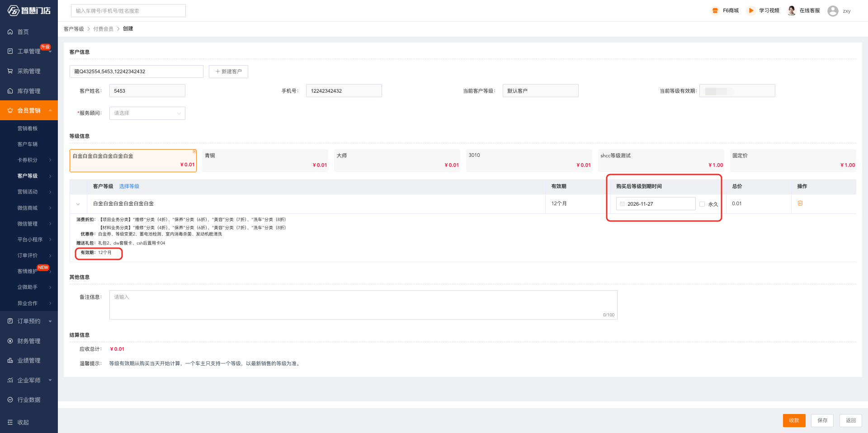Collapse sidebar with 收起 icon
868x433 pixels.
tap(10, 422)
